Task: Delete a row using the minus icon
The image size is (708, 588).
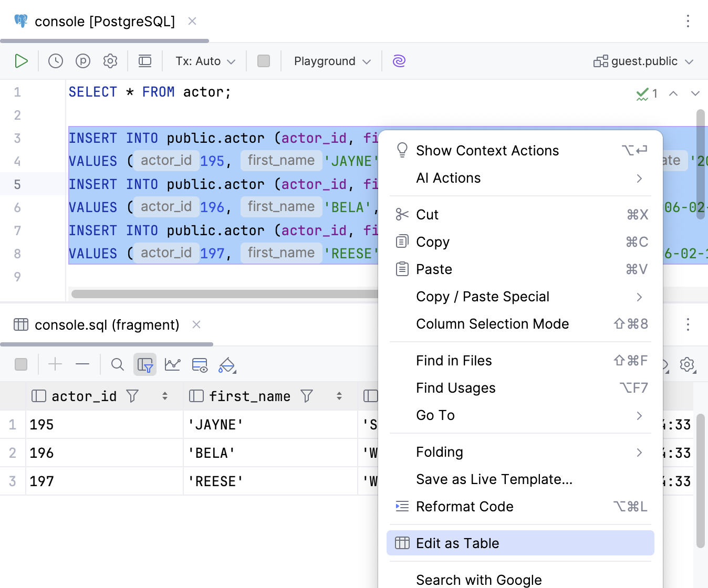Action: pyautogui.click(x=82, y=364)
